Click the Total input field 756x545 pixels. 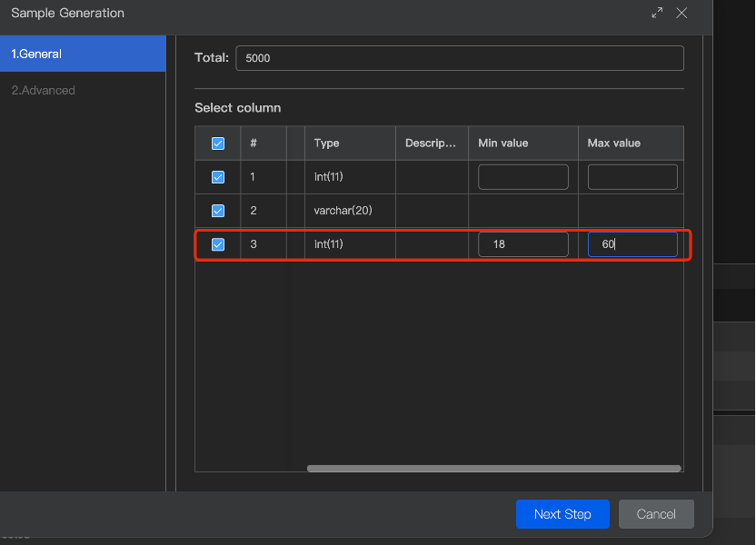[459, 58]
